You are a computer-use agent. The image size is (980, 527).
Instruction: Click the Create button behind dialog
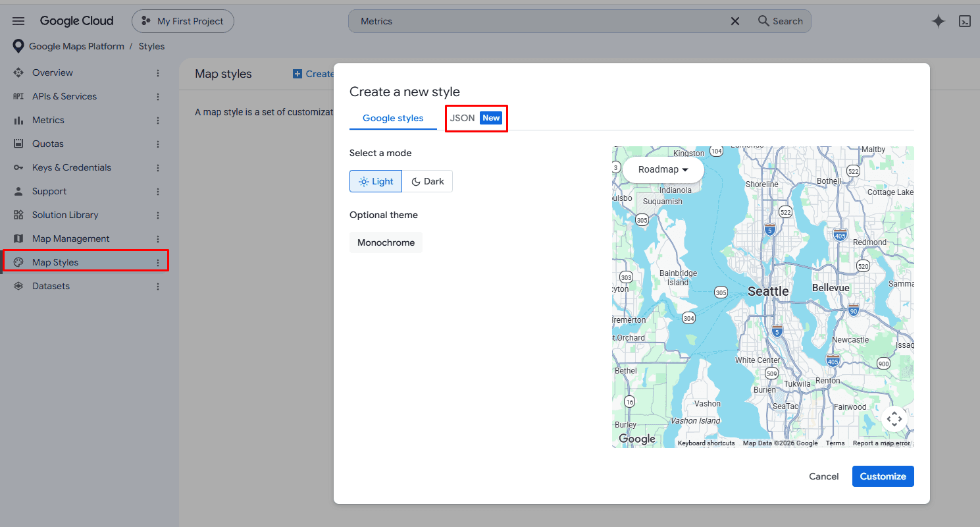pos(313,74)
